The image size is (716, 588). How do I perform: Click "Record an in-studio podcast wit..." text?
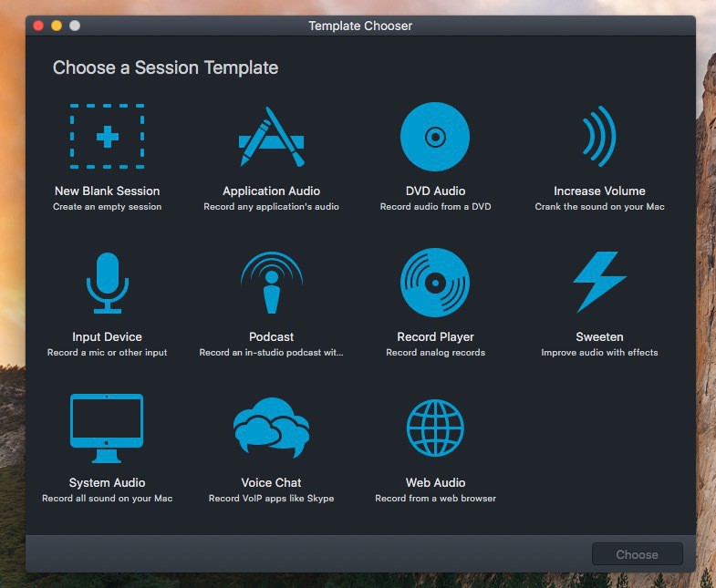[x=271, y=353]
